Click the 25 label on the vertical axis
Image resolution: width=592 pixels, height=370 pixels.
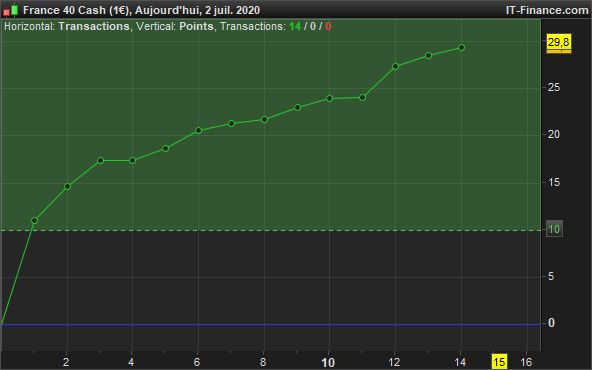pos(554,88)
